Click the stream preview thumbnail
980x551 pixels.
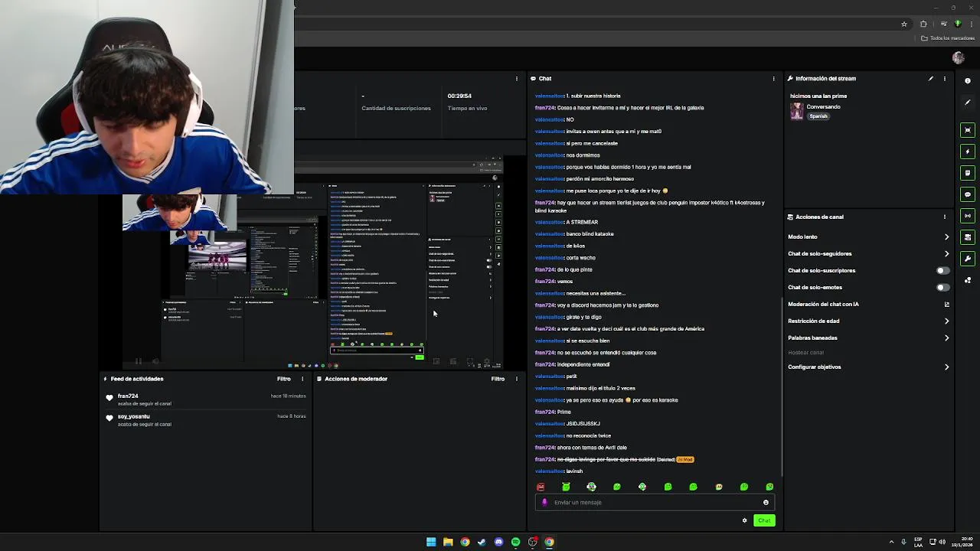pos(312,262)
